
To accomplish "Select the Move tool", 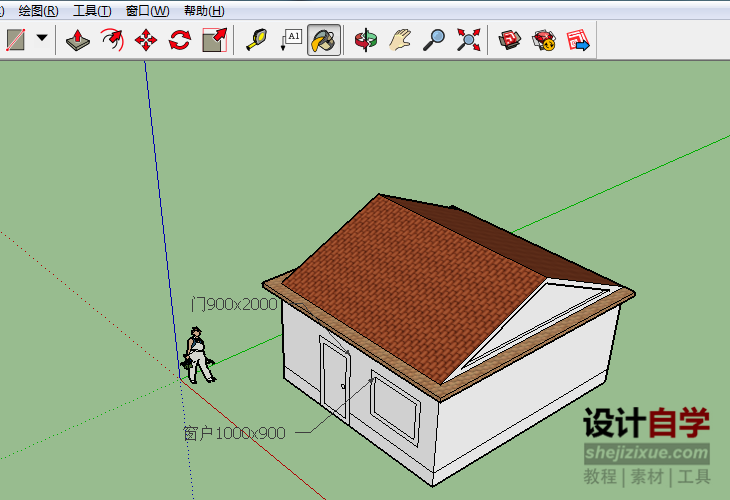I will coord(146,40).
